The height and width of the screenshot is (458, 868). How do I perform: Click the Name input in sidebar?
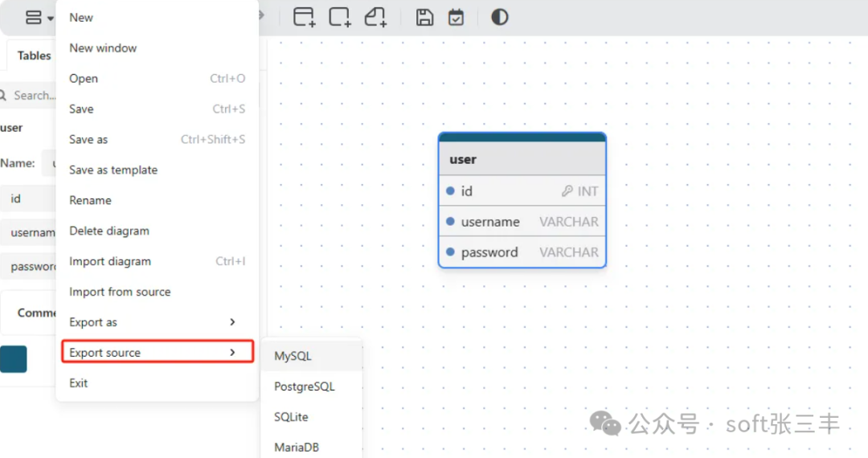tap(49, 163)
